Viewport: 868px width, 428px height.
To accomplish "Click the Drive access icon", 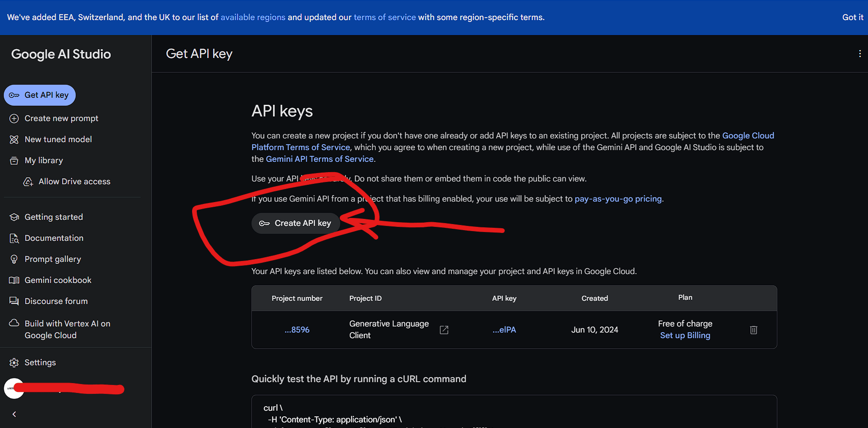I will coord(28,181).
